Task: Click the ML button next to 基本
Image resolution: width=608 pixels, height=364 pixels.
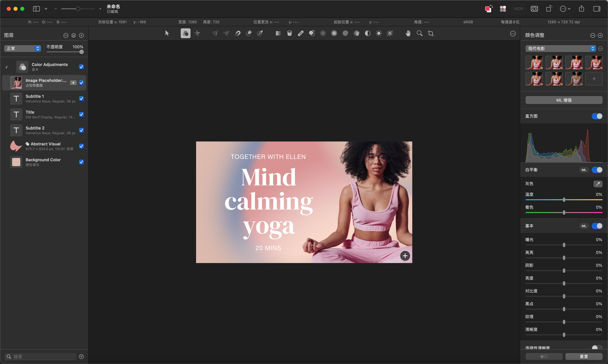Action: click(584, 226)
